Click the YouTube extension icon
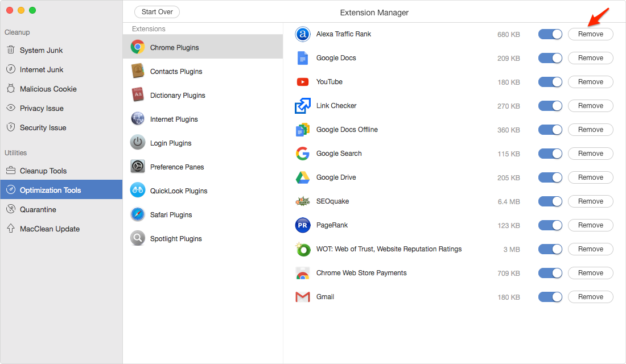 click(303, 82)
